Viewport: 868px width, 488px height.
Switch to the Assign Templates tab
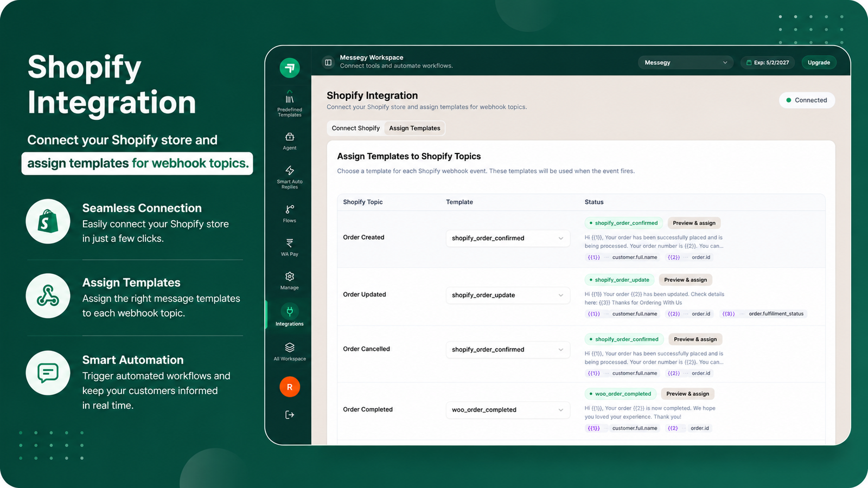[414, 129]
